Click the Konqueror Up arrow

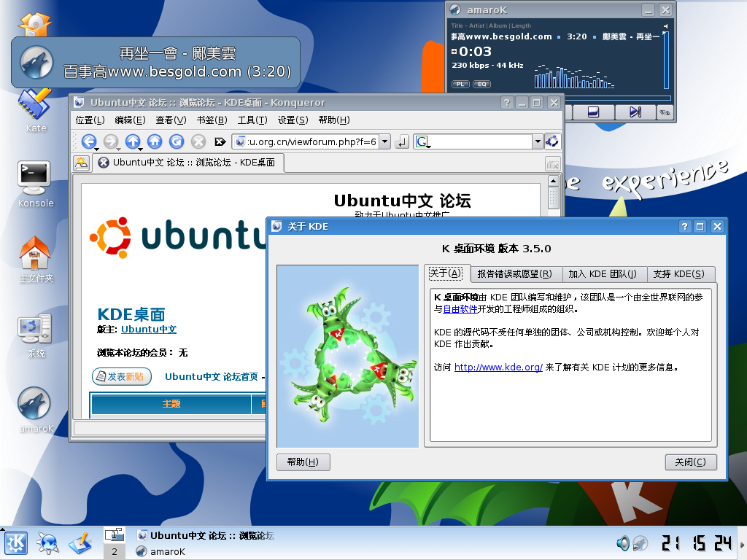pyautogui.click(x=133, y=141)
